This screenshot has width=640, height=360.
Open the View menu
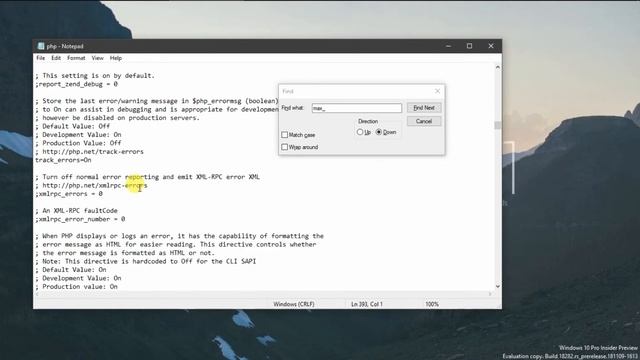[97, 58]
